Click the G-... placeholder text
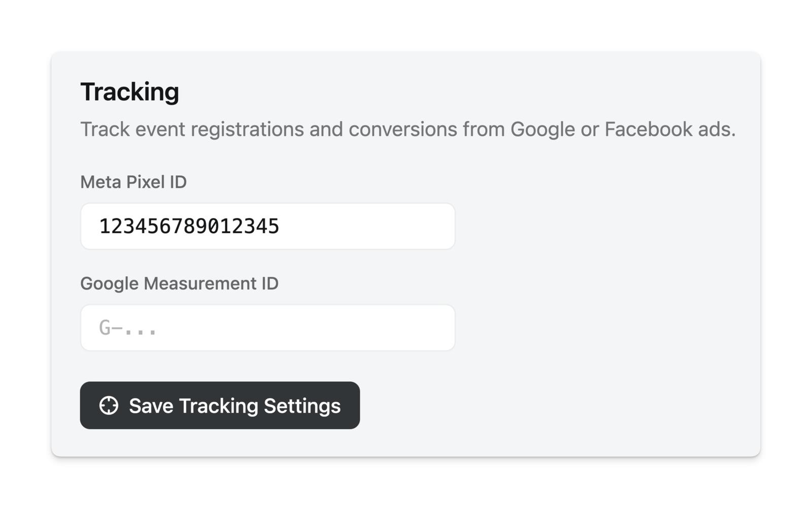This screenshot has width=812, height=508. [128, 328]
